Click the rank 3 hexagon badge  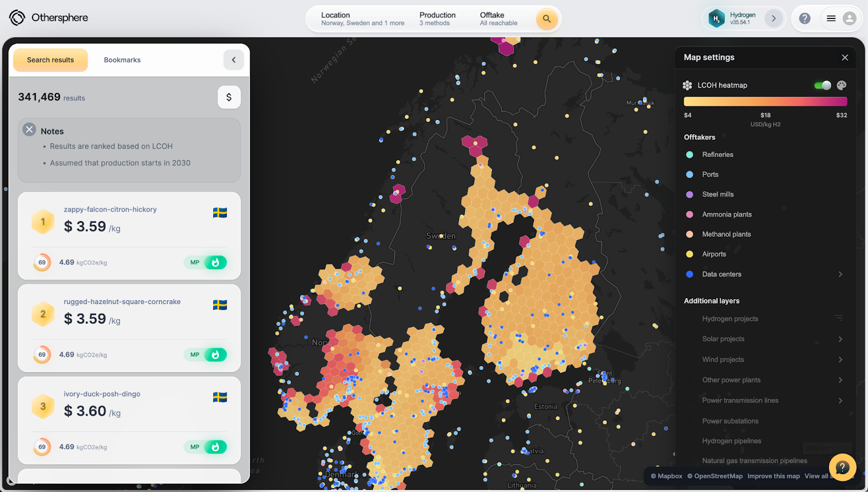[x=43, y=406]
